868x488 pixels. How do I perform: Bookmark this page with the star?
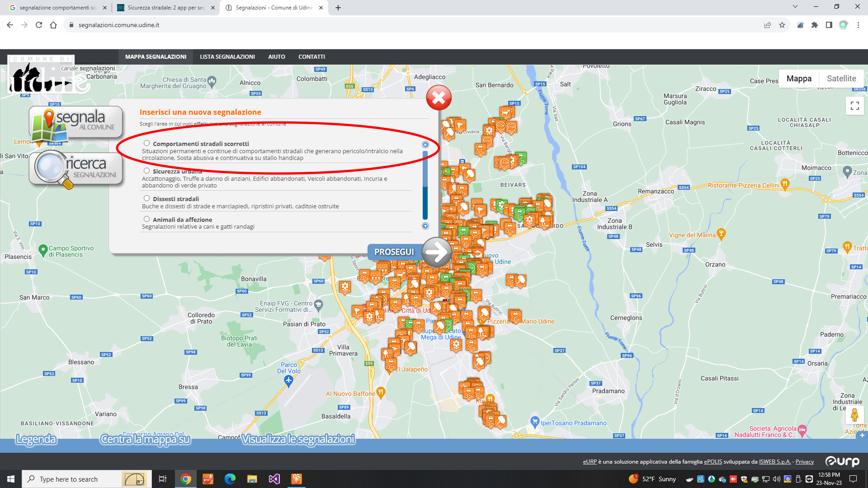(782, 25)
